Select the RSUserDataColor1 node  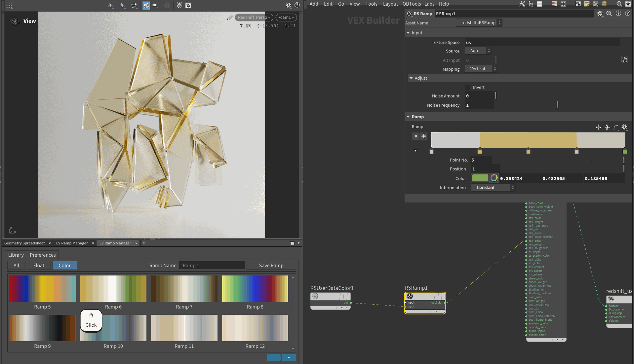point(331,301)
